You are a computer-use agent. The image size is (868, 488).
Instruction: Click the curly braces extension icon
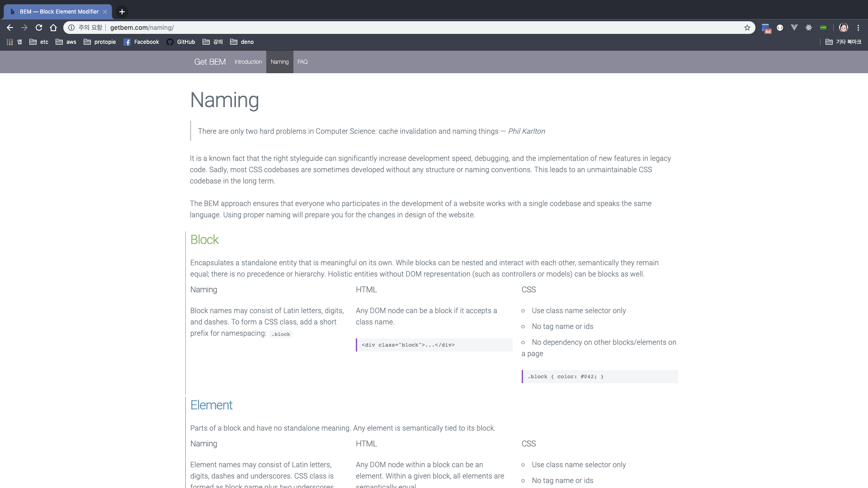click(780, 28)
